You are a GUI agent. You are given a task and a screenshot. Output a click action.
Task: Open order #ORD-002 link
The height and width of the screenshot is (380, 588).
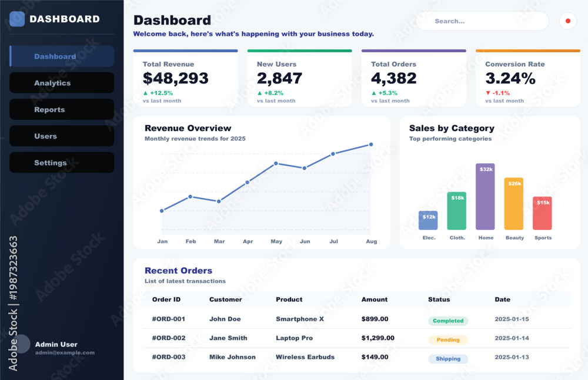pyautogui.click(x=169, y=338)
